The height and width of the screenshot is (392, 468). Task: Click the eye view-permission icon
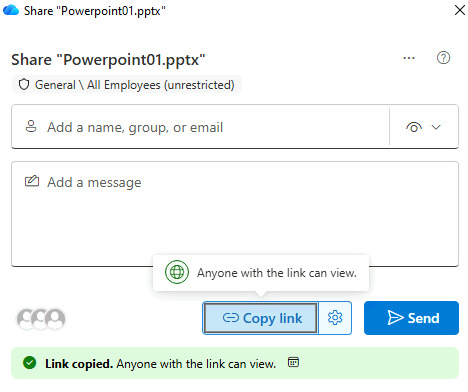pos(414,127)
